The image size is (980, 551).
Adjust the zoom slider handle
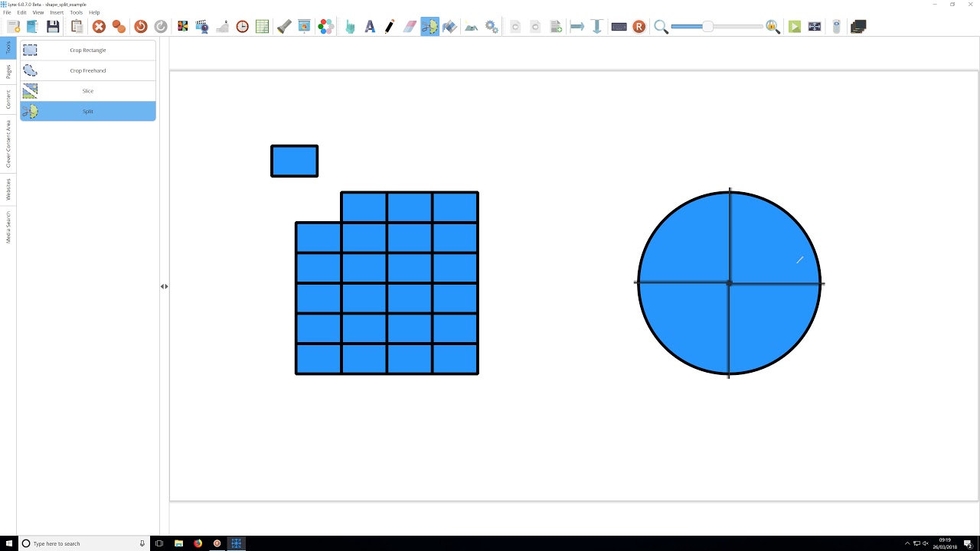708,27
